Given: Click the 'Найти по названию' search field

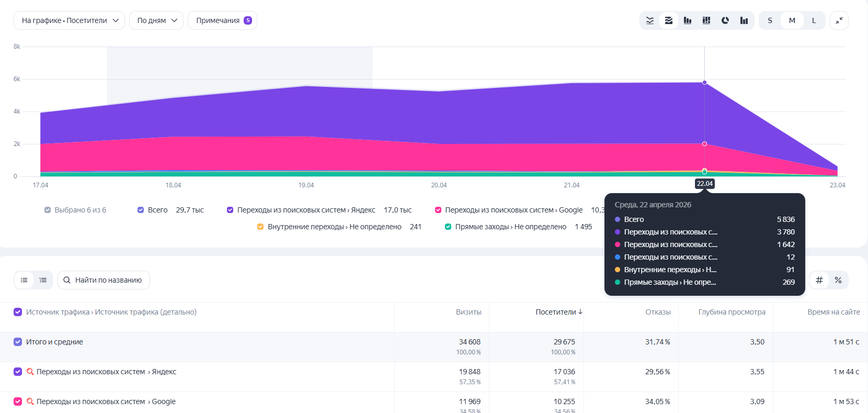Looking at the screenshot, I should point(104,280).
